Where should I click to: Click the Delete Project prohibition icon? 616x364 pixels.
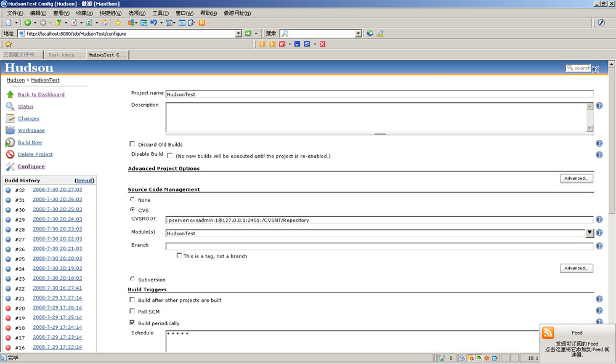10,155
